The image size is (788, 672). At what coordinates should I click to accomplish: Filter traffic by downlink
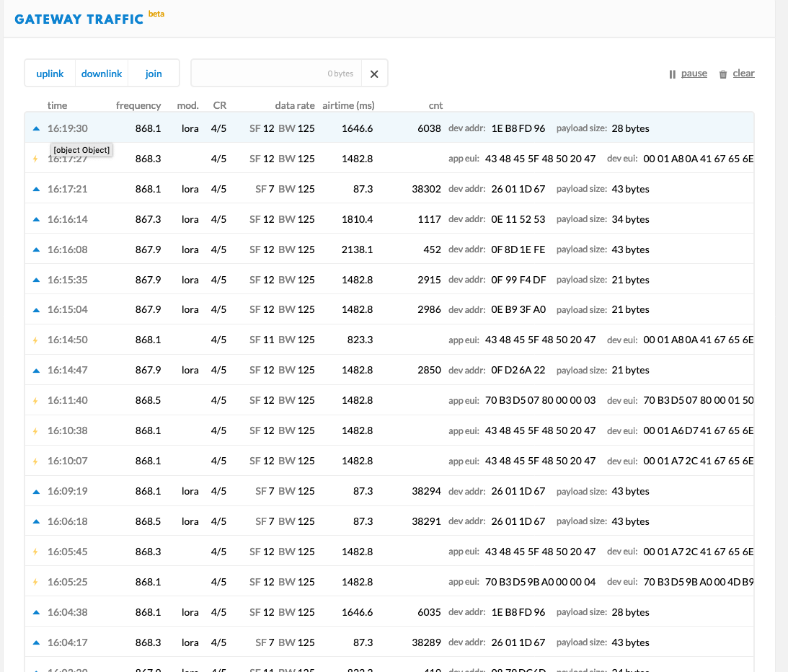coord(102,74)
